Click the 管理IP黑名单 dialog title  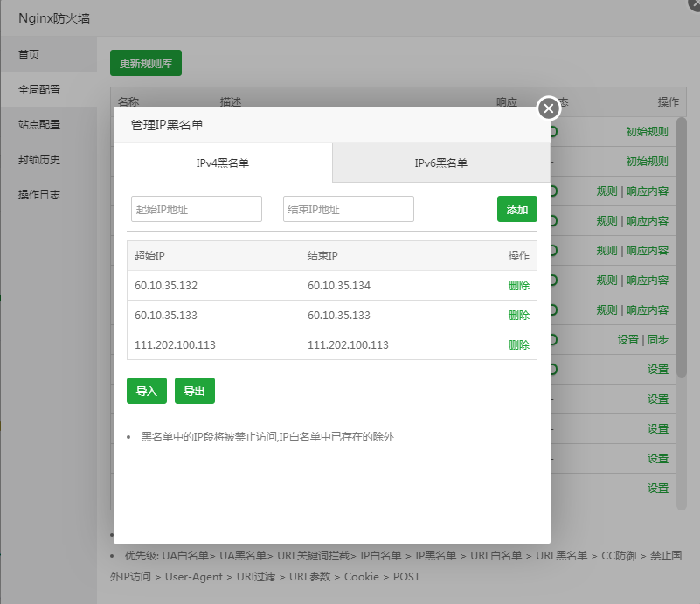167,125
